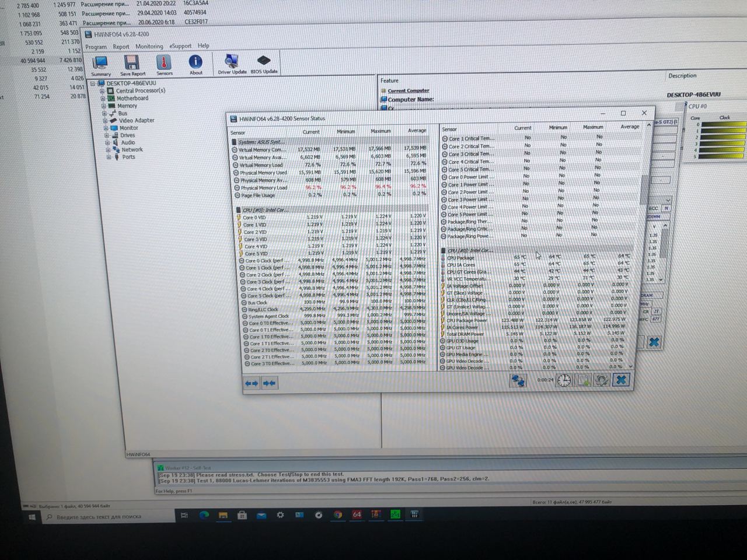
Task: Click the Sensor column header on the left pane
Action: click(x=238, y=133)
